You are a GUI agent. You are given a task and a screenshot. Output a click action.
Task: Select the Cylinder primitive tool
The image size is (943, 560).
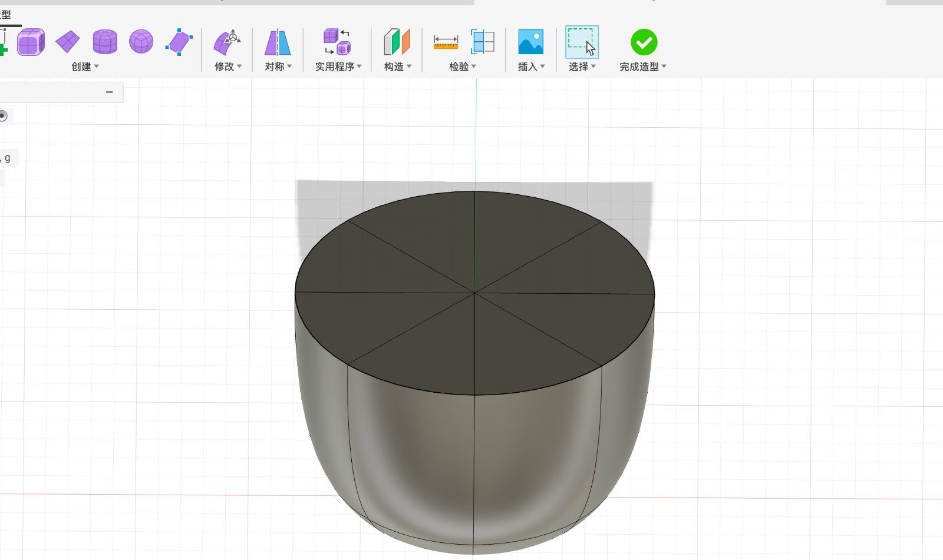click(x=104, y=41)
